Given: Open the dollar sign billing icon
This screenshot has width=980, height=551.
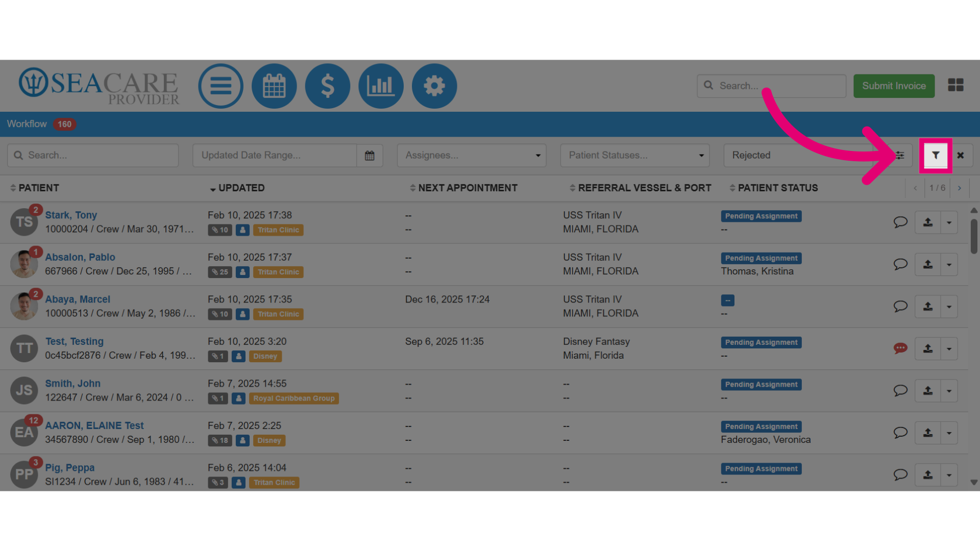Looking at the screenshot, I should tap(328, 86).
